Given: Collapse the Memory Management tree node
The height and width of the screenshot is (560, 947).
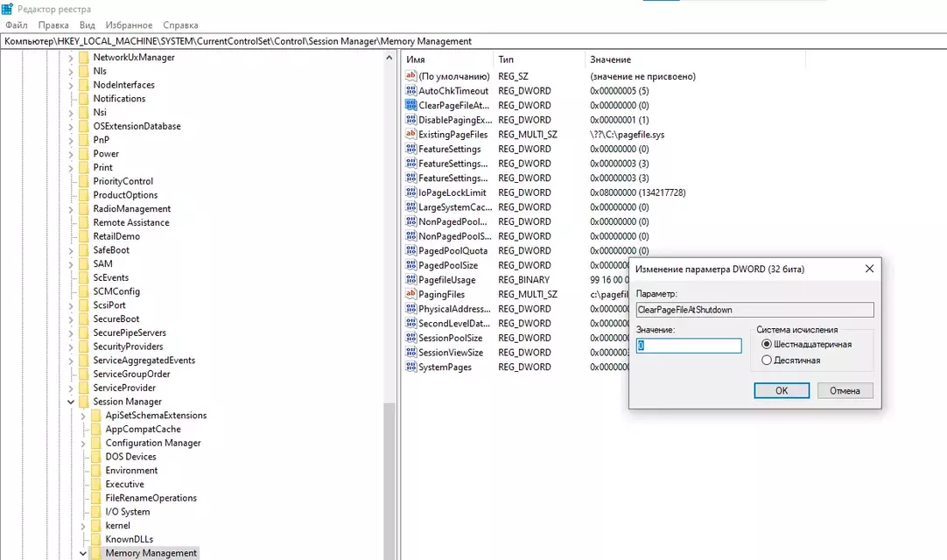Looking at the screenshot, I should (x=83, y=553).
